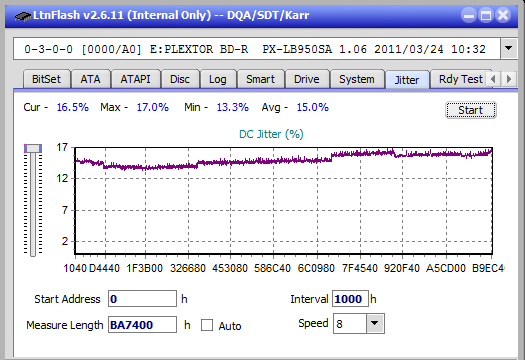
Task: Open the drive selection dropdown arrow
Action: pos(509,49)
